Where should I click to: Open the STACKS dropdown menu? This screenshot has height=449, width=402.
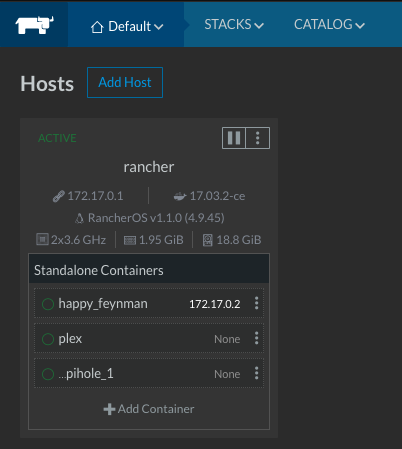[234, 24]
